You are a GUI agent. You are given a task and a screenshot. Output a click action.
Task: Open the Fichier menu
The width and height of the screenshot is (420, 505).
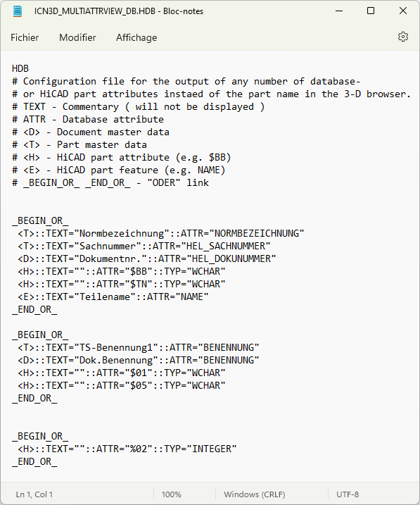[25, 37]
